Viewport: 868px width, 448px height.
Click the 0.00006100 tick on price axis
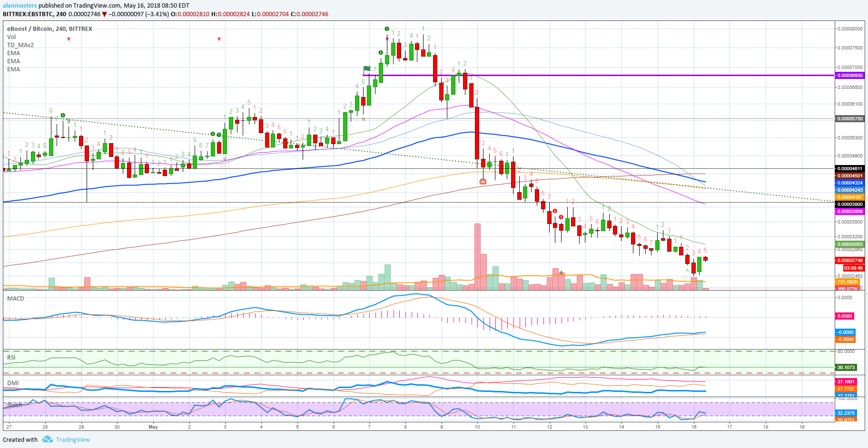click(850, 104)
